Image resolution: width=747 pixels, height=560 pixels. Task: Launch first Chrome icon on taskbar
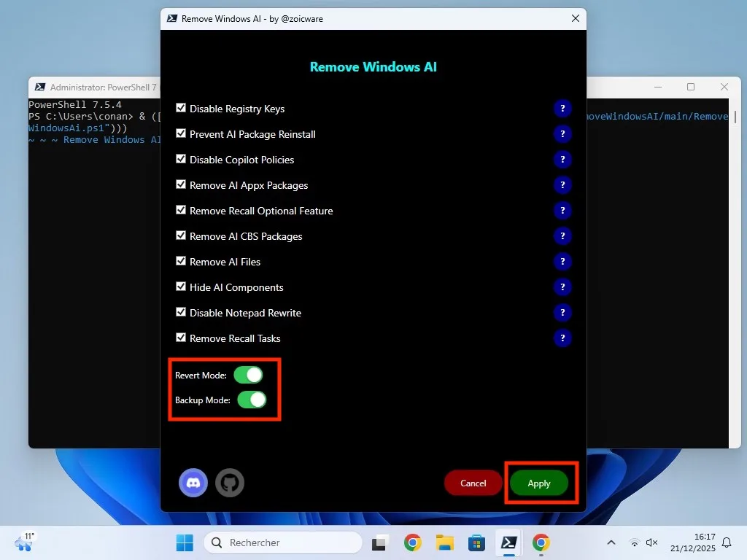coord(413,542)
